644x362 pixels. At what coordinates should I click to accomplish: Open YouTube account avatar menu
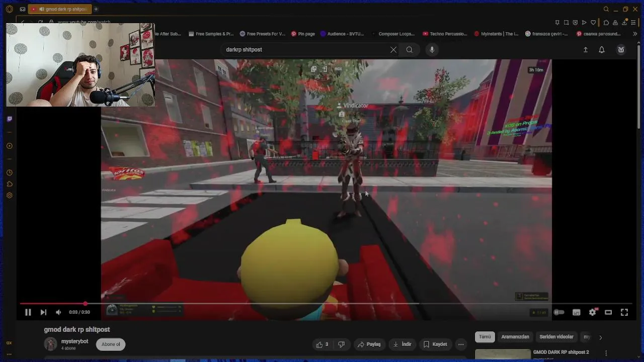tap(621, 49)
